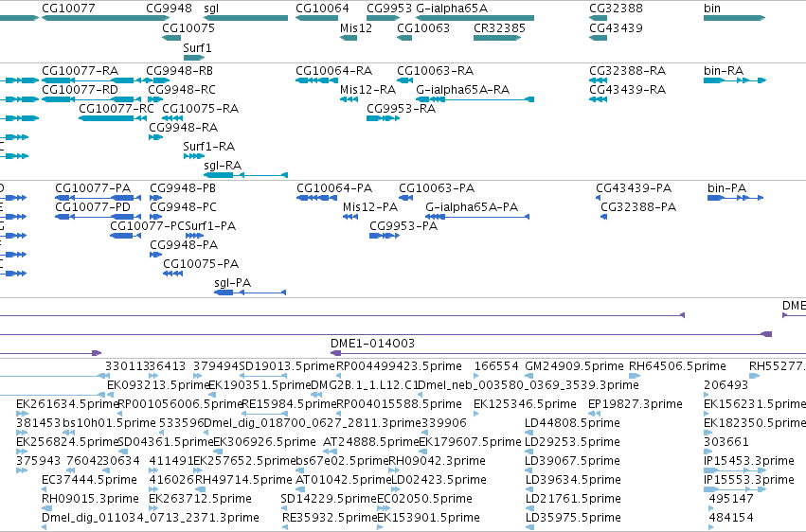
Task: Click the bin gene feature
Action: 735,18
